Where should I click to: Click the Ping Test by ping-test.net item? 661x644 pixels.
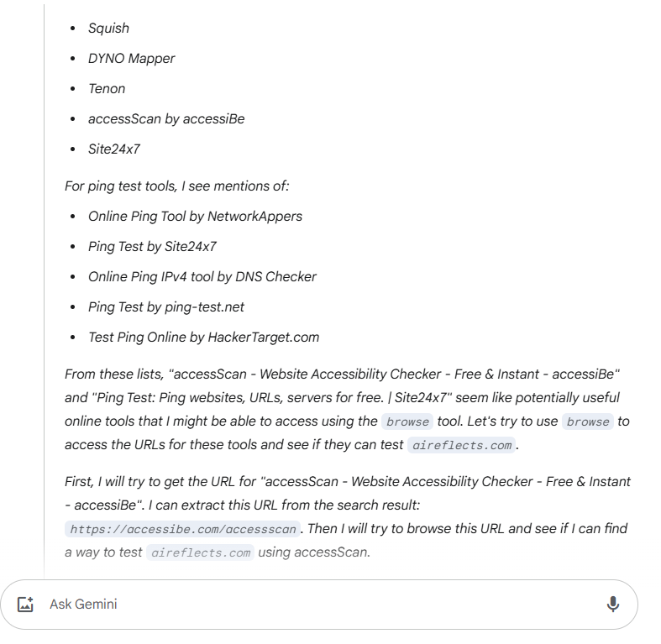click(x=166, y=306)
